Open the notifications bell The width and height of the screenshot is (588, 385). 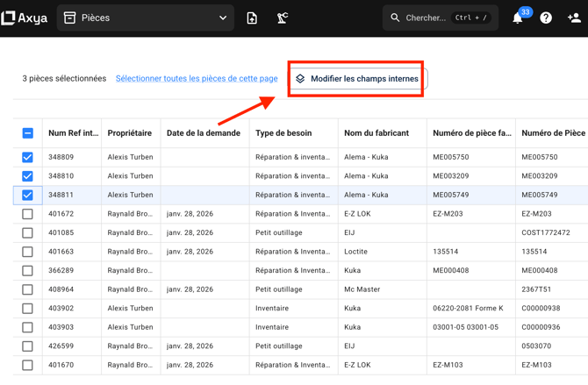coord(518,18)
